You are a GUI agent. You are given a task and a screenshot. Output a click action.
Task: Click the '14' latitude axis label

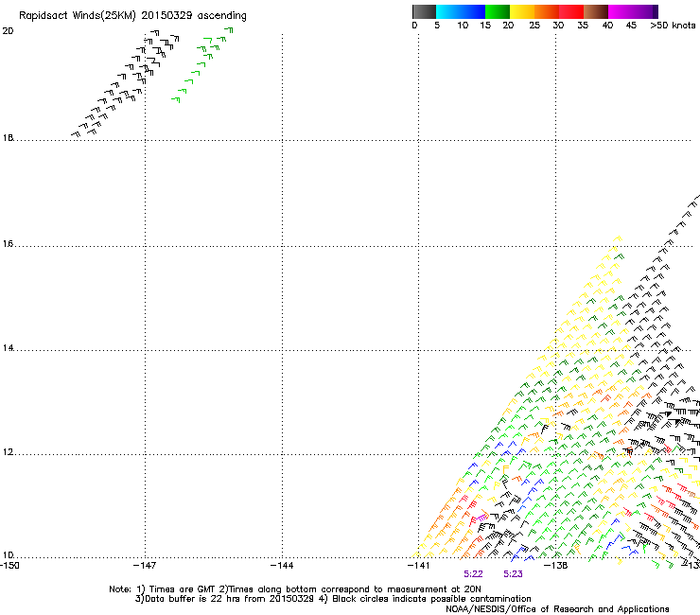coord(8,348)
